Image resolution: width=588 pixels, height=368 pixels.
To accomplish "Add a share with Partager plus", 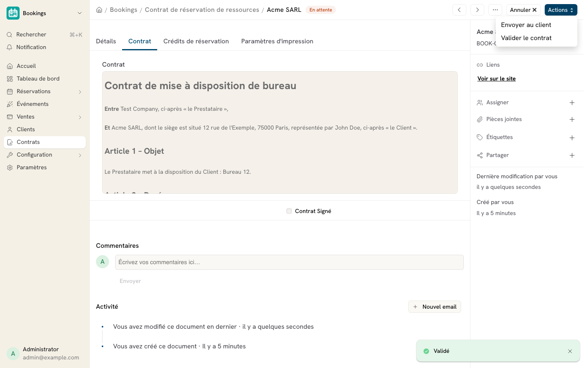I will [572, 155].
